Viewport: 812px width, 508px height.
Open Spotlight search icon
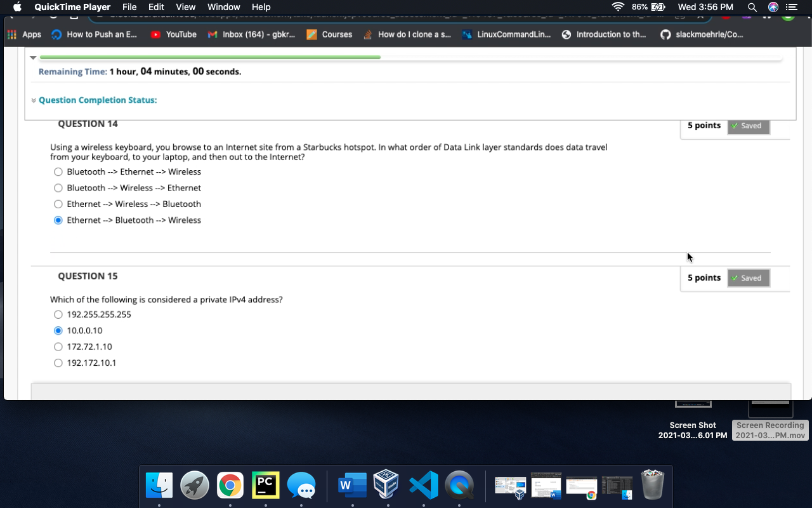coord(752,7)
